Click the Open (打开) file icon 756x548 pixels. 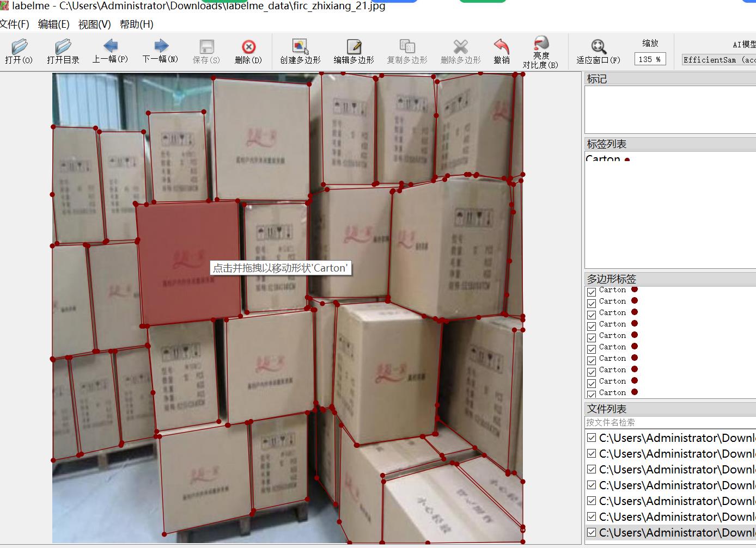(19, 47)
